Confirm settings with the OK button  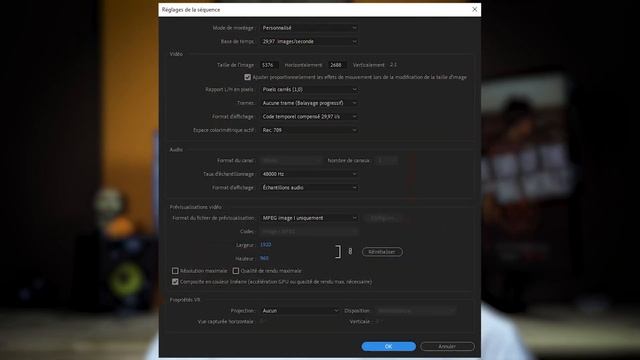click(389, 346)
